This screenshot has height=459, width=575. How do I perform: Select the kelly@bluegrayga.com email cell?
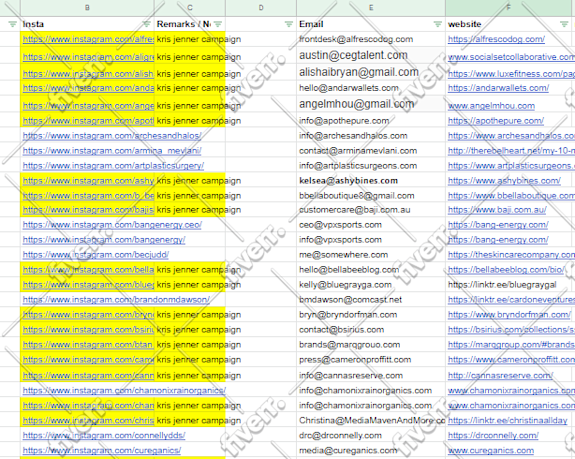coord(371,285)
